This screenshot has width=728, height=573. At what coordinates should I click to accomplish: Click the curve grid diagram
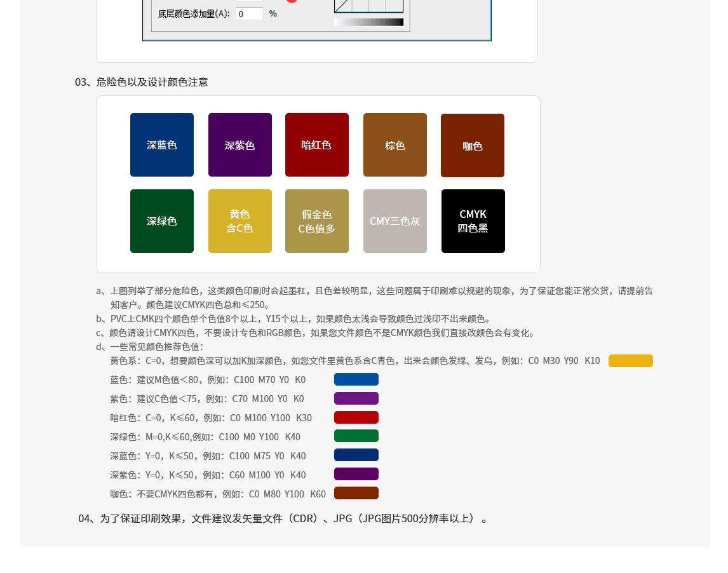point(368,5)
